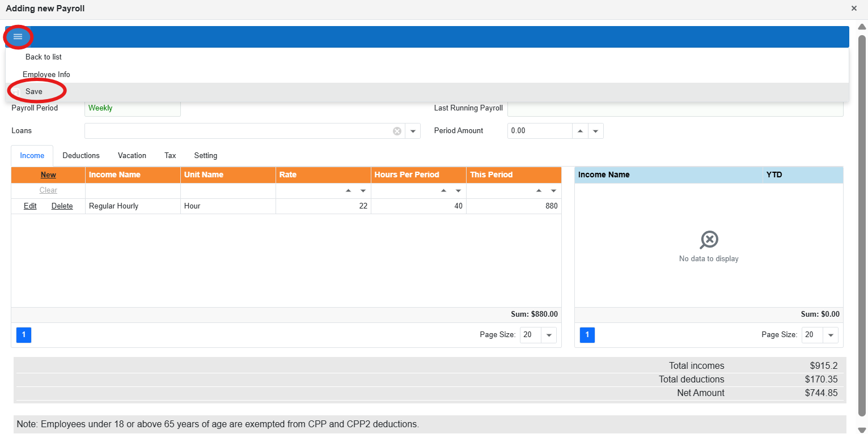This screenshot has width=868, height=434.
Task: Expand the Loans dropdown arrow
Action: point(413,131)
